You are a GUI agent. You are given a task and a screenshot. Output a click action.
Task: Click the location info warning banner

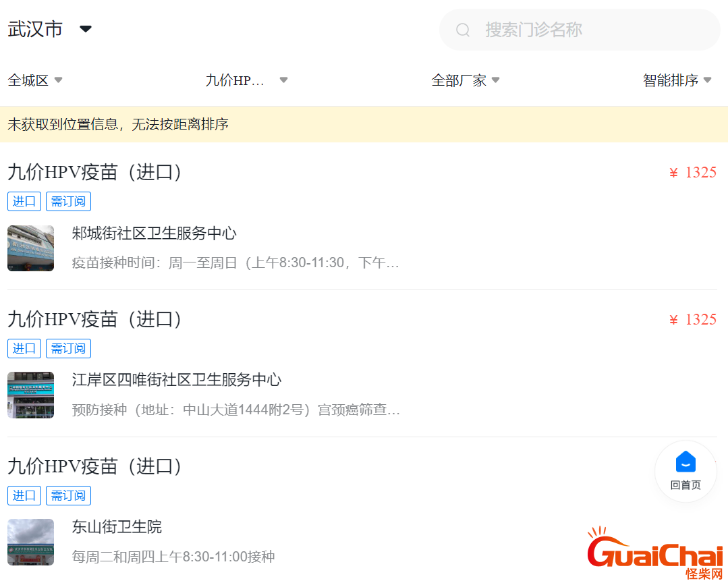[x=364, y=124]
